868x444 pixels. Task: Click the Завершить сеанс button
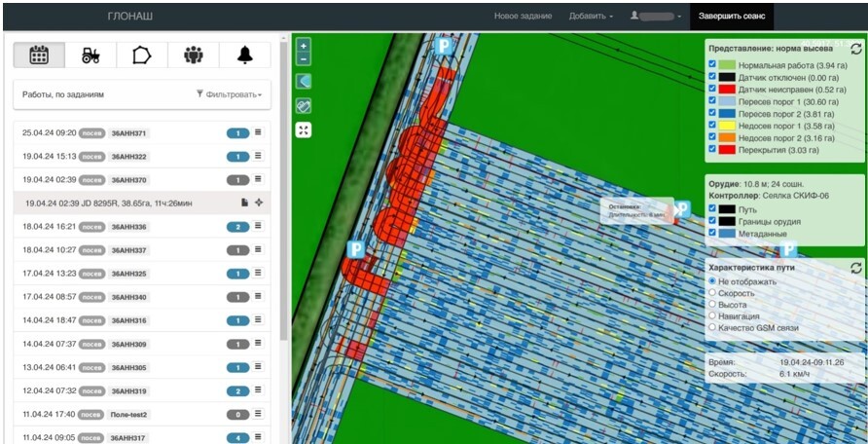click(x=731, y=16)
